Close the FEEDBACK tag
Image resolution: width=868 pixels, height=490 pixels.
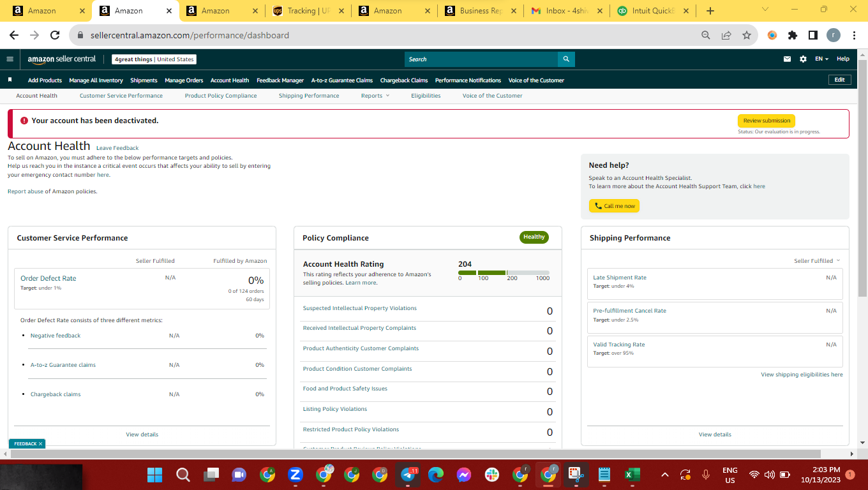tap(40, 443)
